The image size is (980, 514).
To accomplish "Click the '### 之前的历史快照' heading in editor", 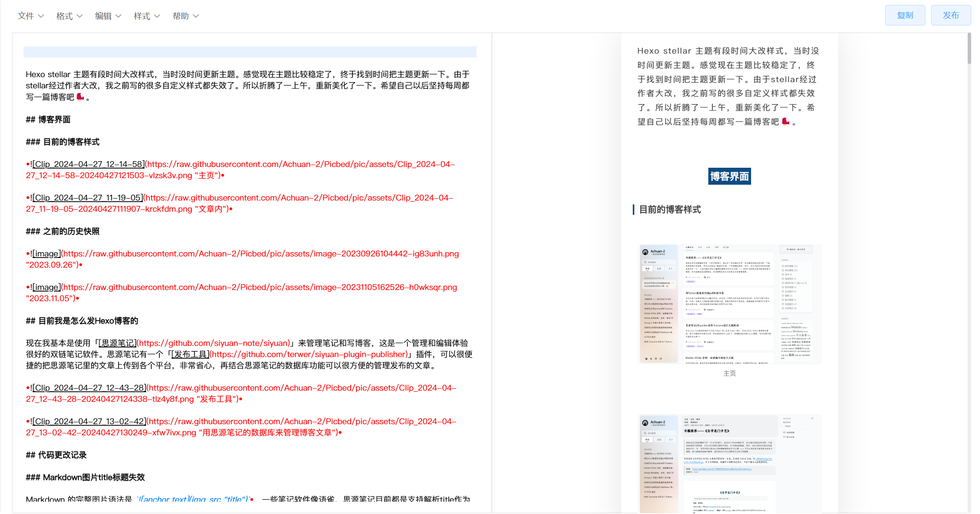I will click(63, 231).
